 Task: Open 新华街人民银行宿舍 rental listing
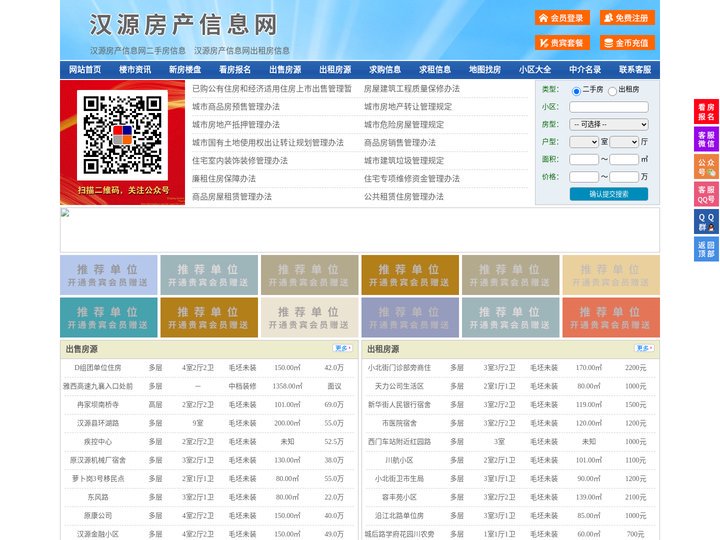(x=399, y=405)
